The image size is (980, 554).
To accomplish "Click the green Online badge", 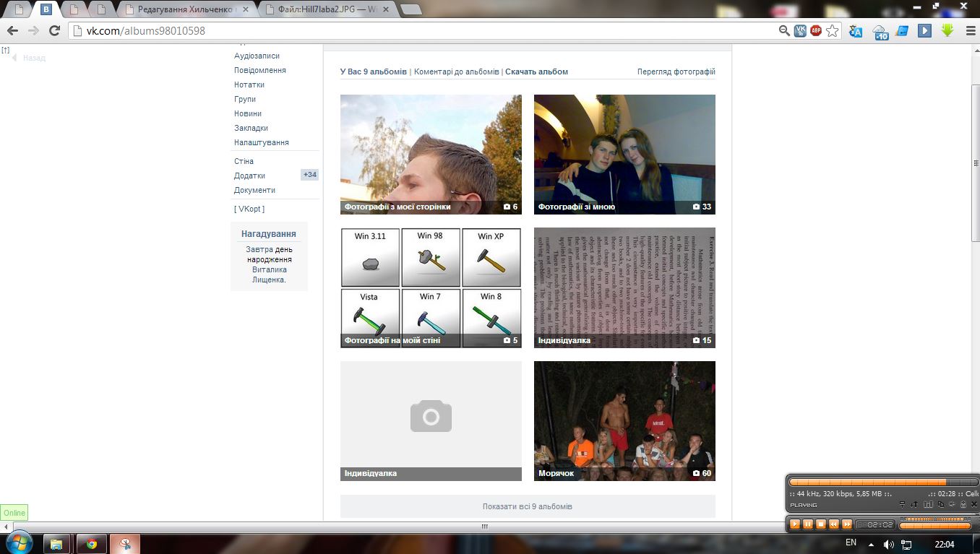I will click(14, 513).
